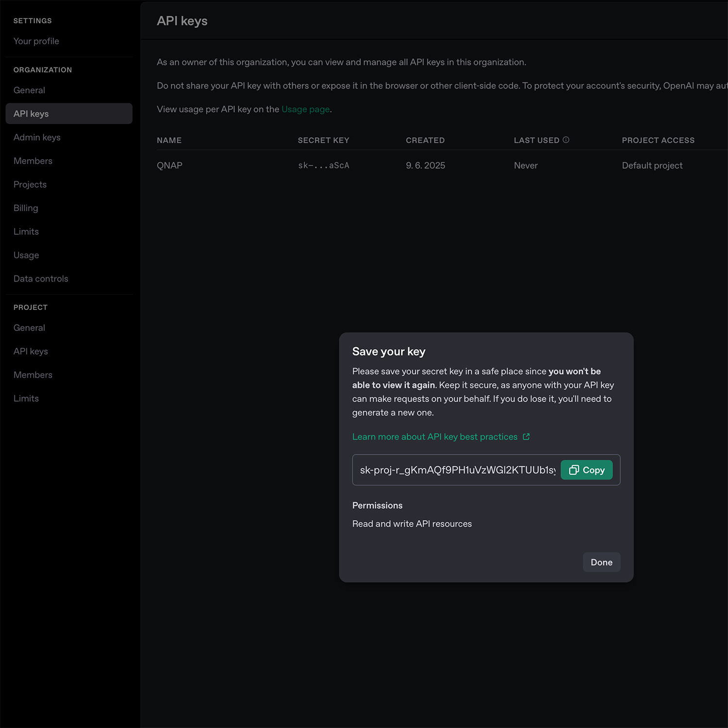Open Learn more about API key best practices
Screen dimensions: 728x728
point(434,437)
